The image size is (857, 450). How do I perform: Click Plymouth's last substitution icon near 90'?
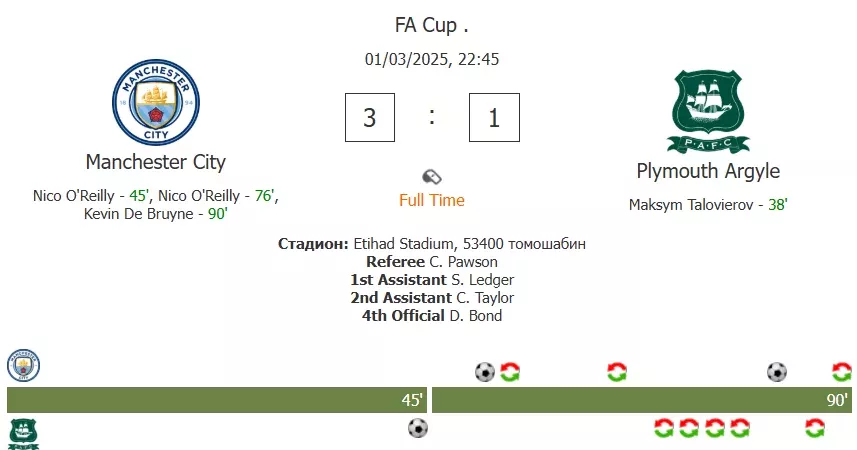coord(815,428)
